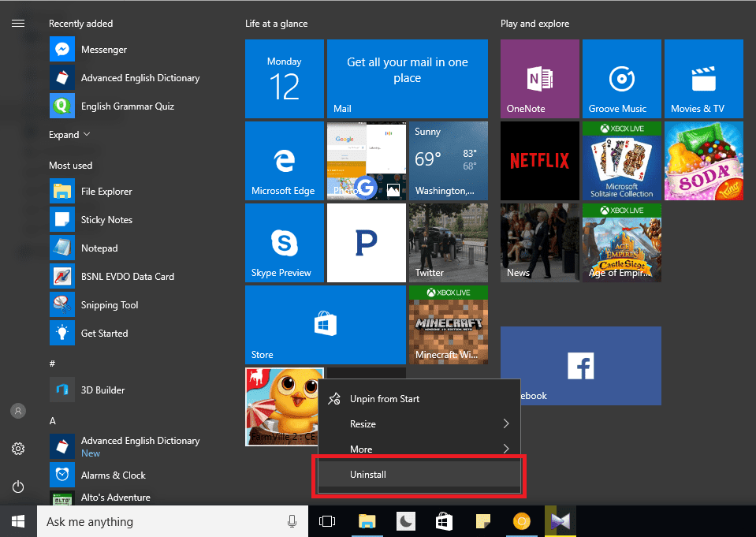Open the Get Started app
This screenshot has width=756, height=537.
click(62, 333)
